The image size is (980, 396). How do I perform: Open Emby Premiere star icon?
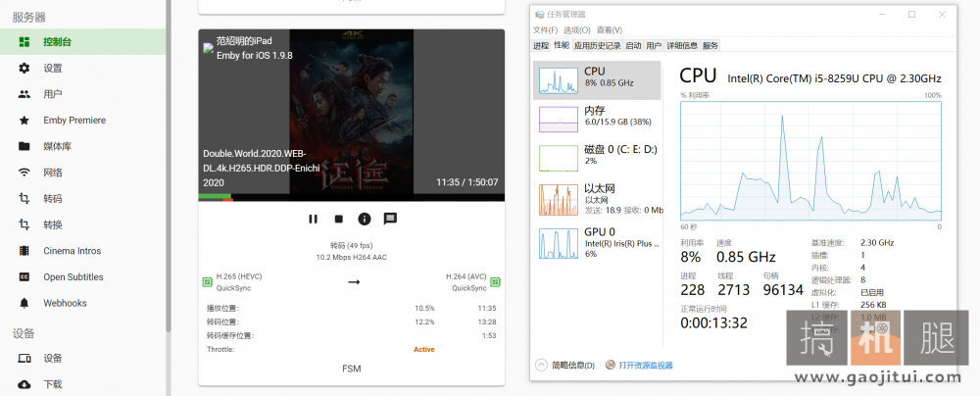24,121
